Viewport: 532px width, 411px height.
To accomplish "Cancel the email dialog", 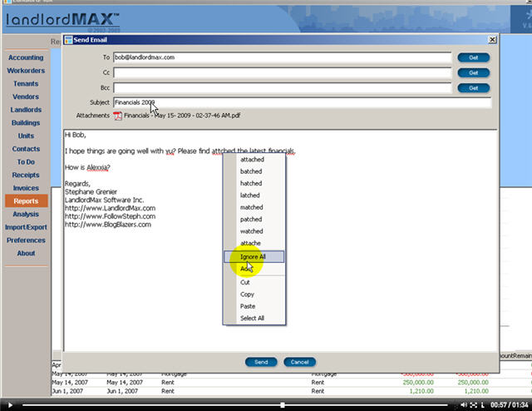I will [x=299, y=362].
